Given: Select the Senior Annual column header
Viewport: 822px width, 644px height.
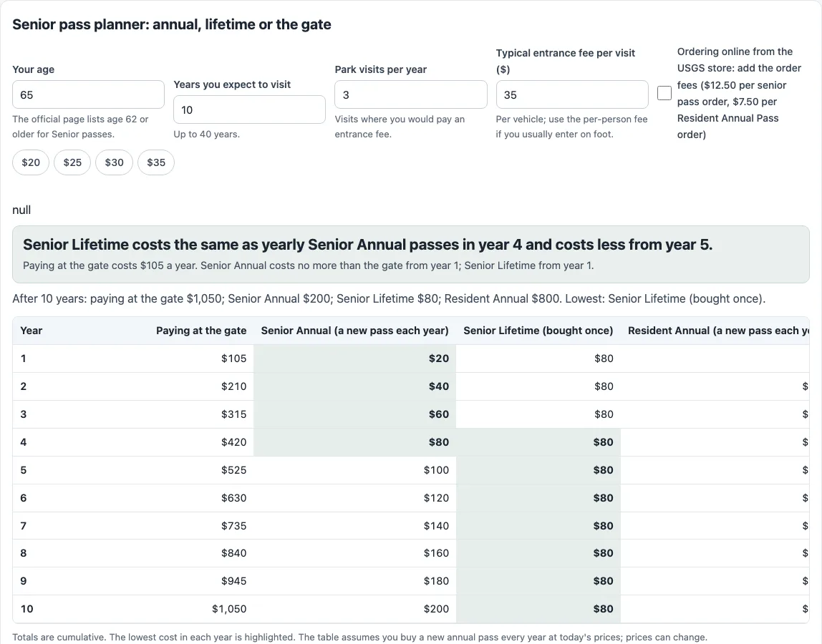Looking at the screenshot, I should 355,331.
